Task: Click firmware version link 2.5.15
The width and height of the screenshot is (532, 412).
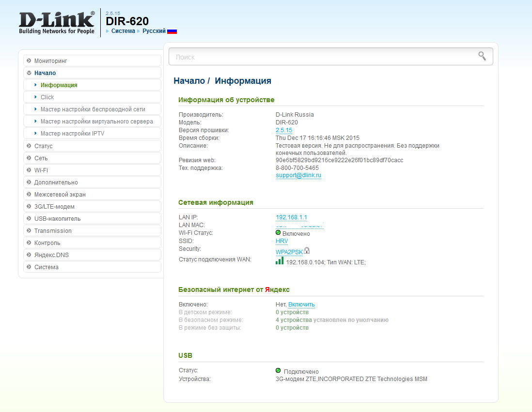Action: pyautogui.click(x=283, y=130)
